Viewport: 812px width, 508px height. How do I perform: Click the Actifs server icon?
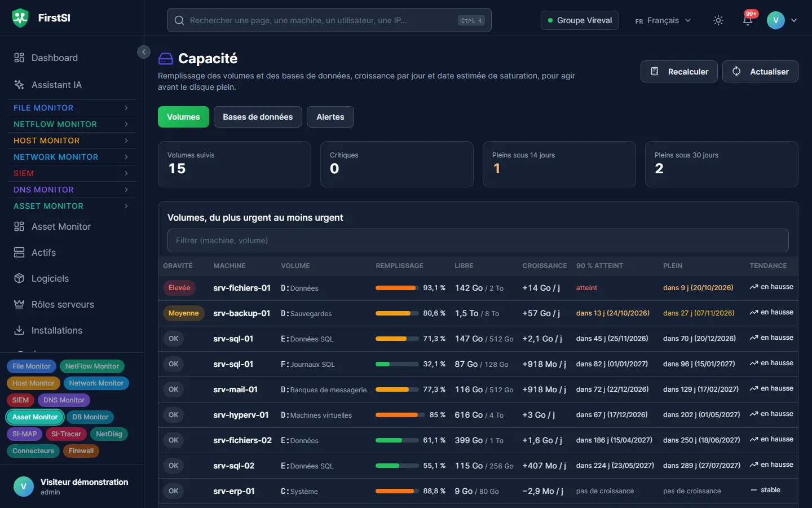point(19,252)
